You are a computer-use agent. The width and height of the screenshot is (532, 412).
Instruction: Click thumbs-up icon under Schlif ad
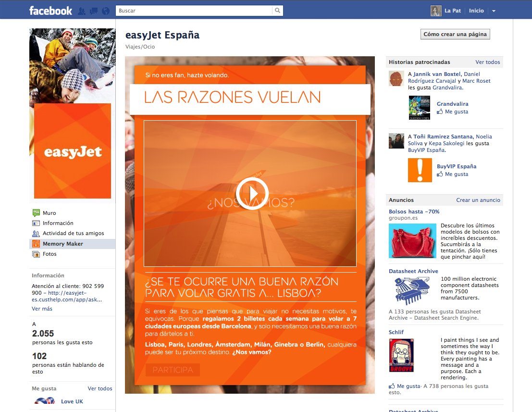392,386
